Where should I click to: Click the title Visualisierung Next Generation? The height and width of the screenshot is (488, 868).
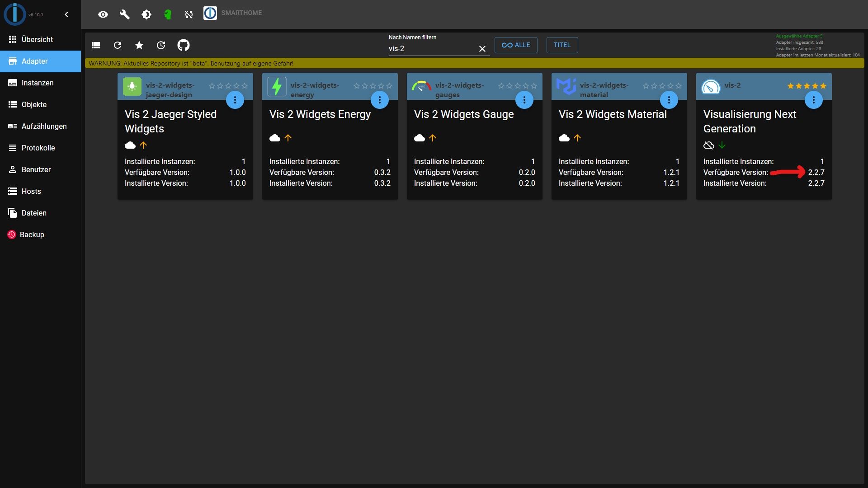click(x=750, y=122)
